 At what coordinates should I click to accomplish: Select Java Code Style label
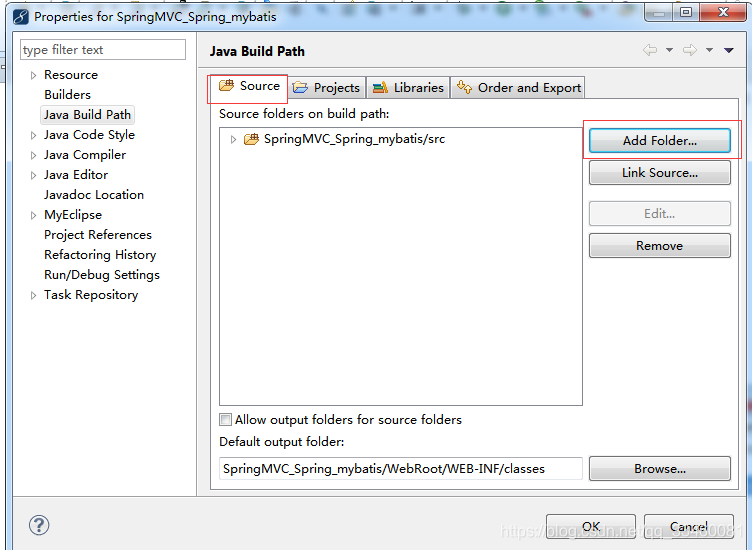click(89, 135)
